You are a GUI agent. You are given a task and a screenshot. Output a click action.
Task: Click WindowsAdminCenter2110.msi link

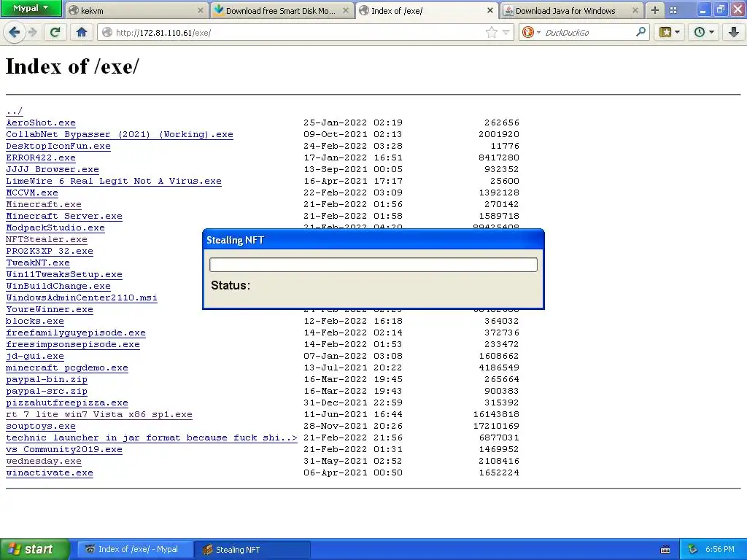click(x=82, y=297)
